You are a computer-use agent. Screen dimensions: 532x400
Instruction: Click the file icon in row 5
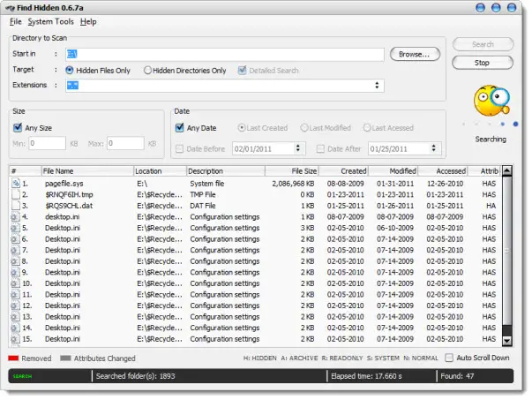(15, 228)
